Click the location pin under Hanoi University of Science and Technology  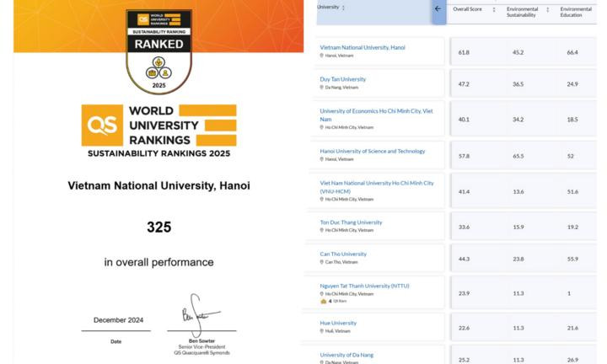[321, 159]
